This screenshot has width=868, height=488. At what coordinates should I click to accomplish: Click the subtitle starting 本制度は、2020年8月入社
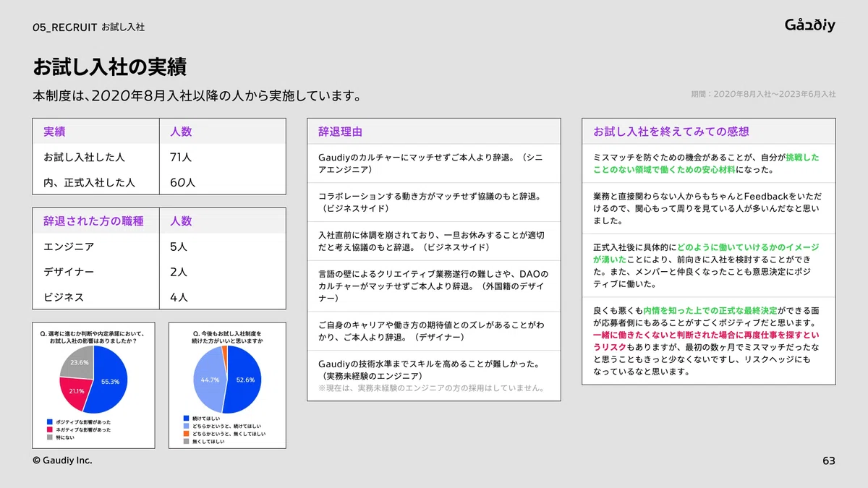click(x=197, y=96)
